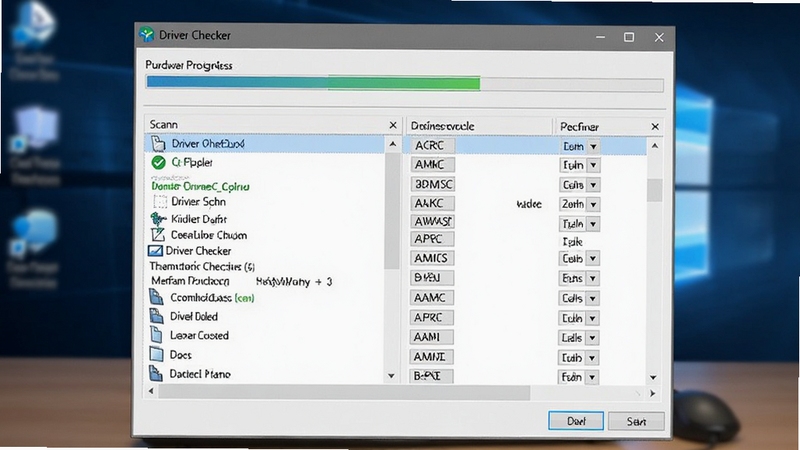Open the dropdown in the AMKC row
Viewport: 800px width, 450px height.
click(593, 165)
